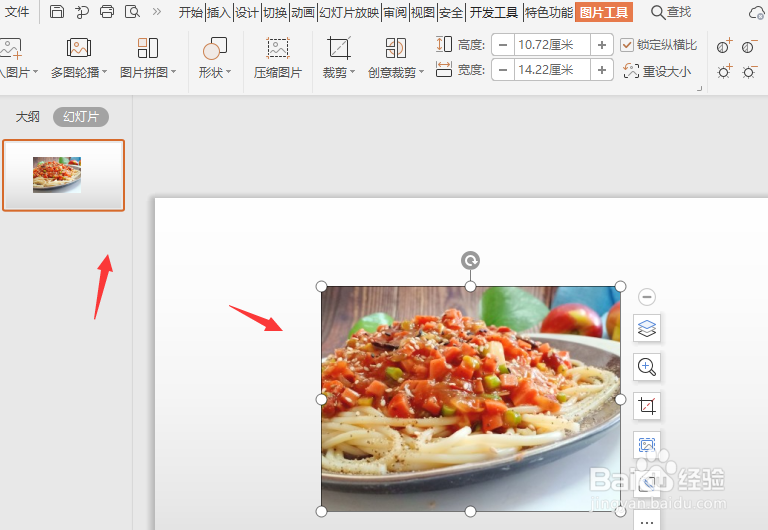Click the layers floating toolbar icon
Viewport: 768px width, 530px height.
tap(647, 328)
